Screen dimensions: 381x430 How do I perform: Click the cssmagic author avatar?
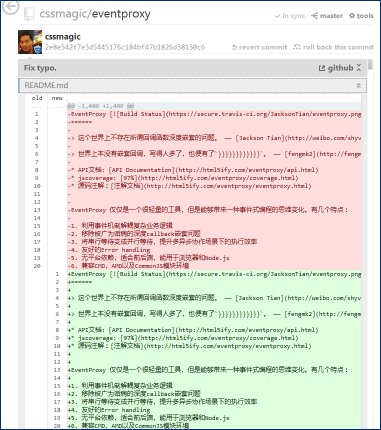(30, 42)
